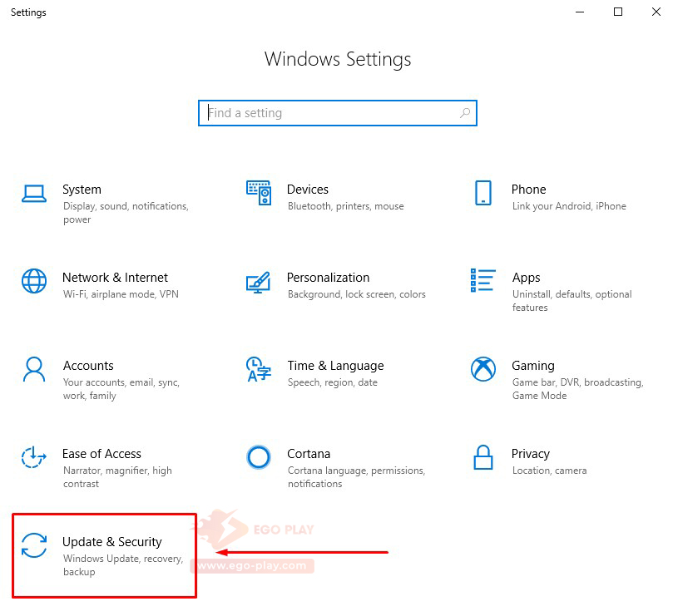The image size is (673, 616).
Task: Open the Devices settings title
Action: click(x=308, y=190)
